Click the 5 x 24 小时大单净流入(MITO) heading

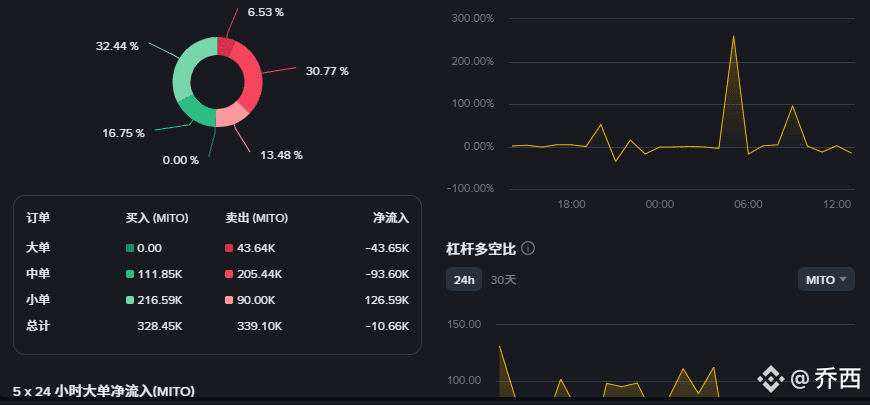[103, 390]
